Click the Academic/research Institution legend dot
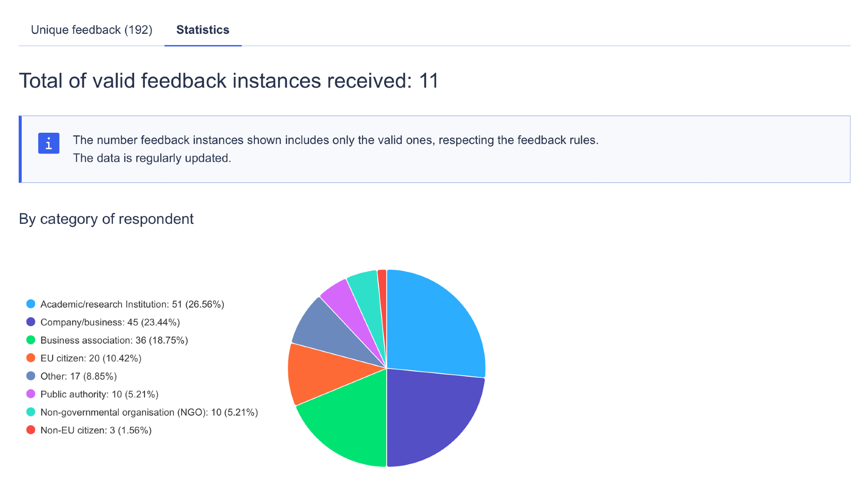Screen dimensions: 868x498 [x=31, y=304]
